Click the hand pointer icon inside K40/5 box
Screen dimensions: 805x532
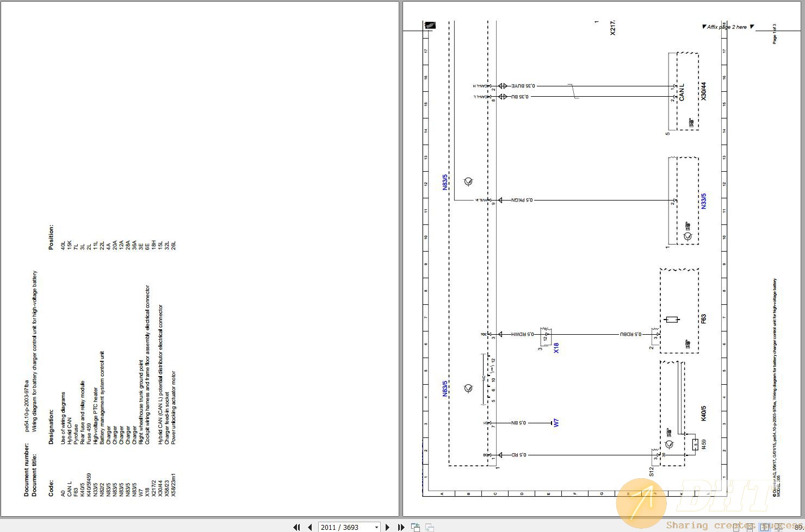pyautogui.click(x=668, y=432)
